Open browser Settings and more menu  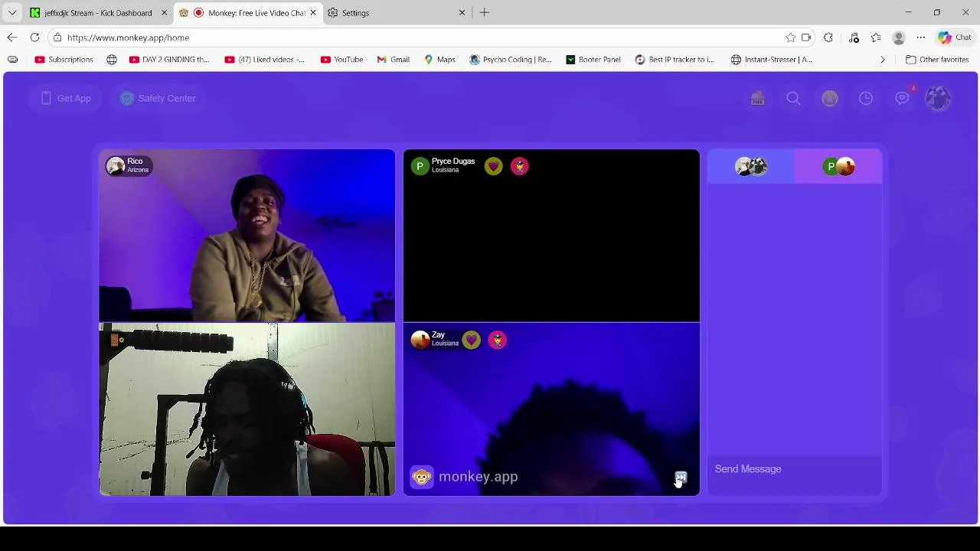pyautogui.click(x=921, y=37)
